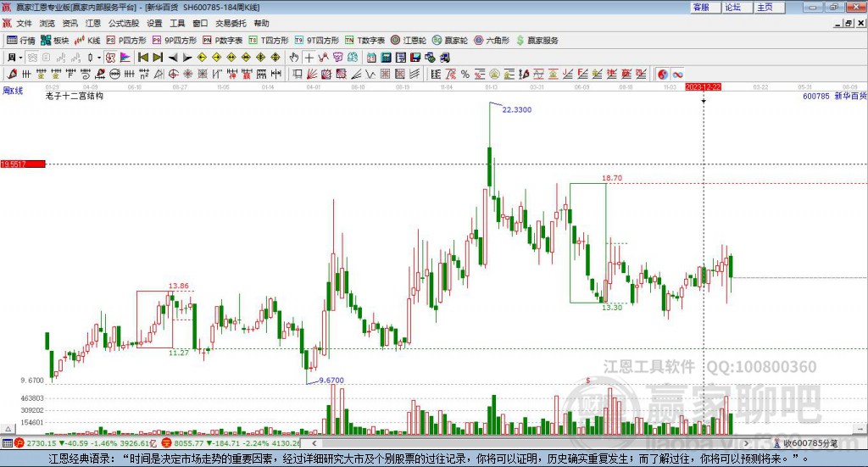The width and height of the screenshot is (868, 467).
Task: Click the save disk icon in toolbar
Action: [x=415, y=58]
